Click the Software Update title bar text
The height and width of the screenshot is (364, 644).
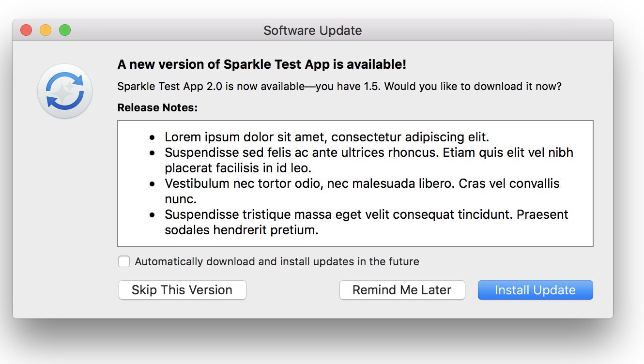tap(313, 30)
